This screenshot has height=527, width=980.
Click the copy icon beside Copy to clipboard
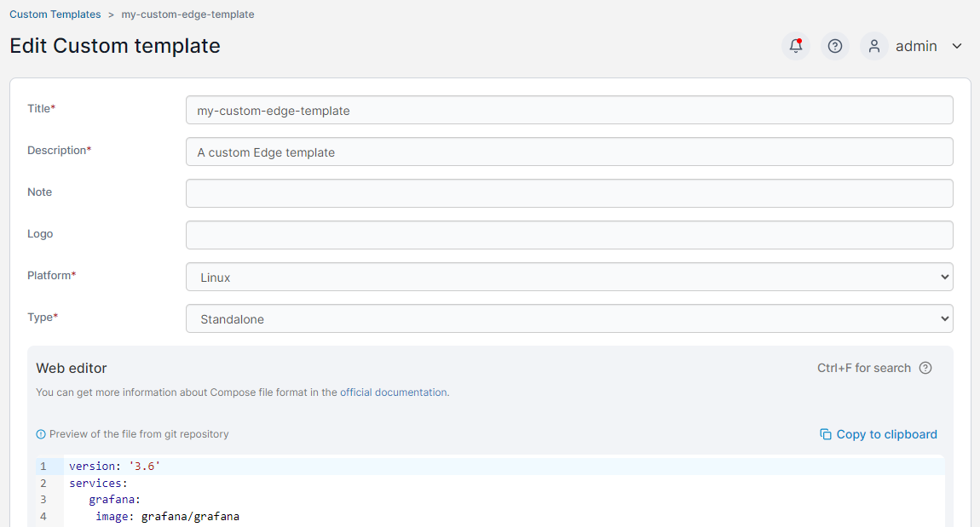point(826,434)
